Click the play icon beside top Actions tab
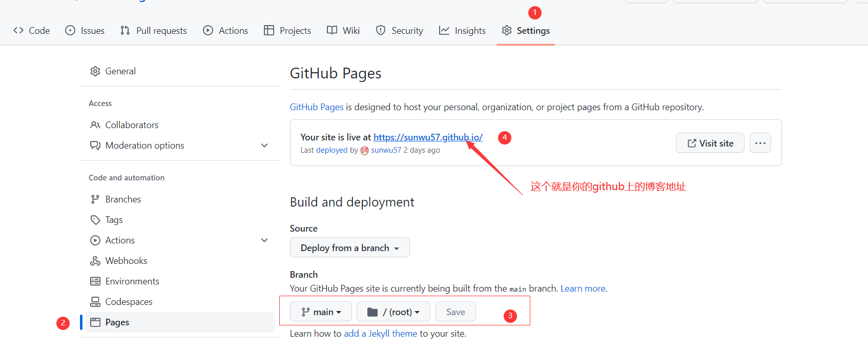The image size is (868, 350). (208, 30)
